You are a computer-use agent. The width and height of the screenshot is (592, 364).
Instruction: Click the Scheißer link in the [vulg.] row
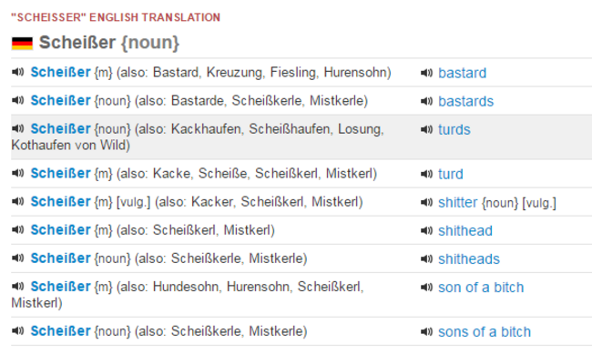[60, 202]
